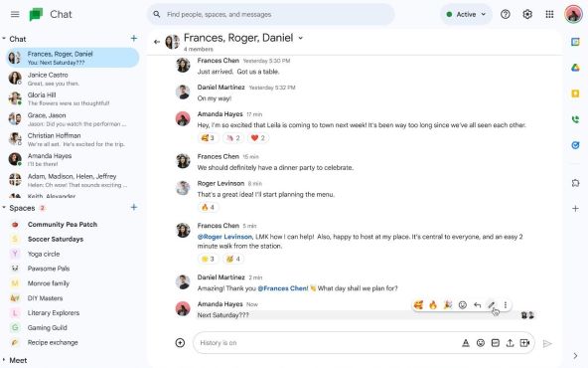Image resolution: width=588 pixels, height=368 pixels.
Task: Click the Find people, spaces, and messages field
Action: (270, 14)
